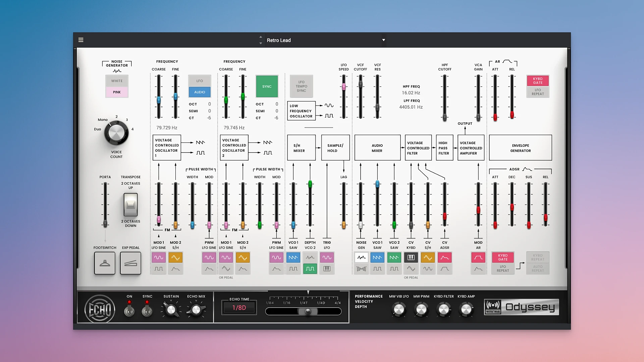Select the green square wave icon under DEPTH VCO 2
The width and height of the screenshot is (644, 362).
310,268
